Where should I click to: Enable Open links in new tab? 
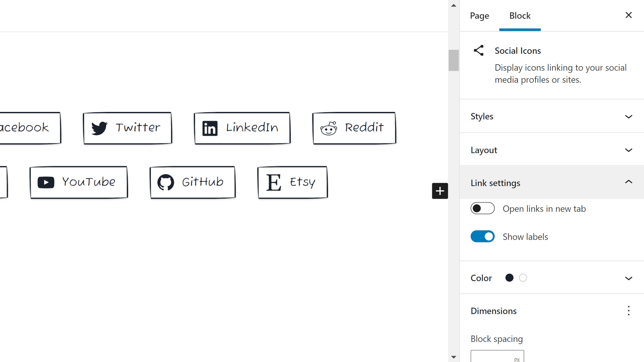click(x=482, y=208)
